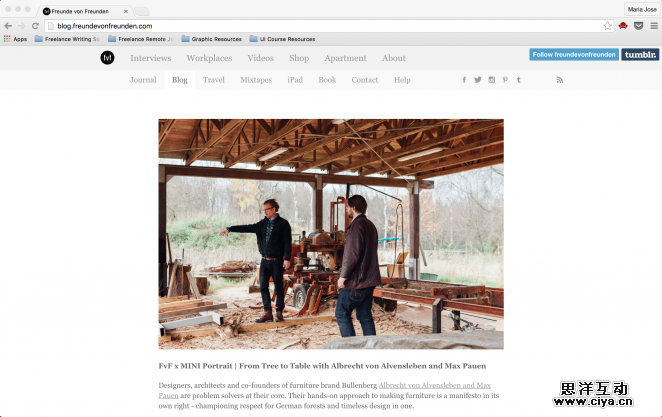Image resolution: width=662 pixels, height=417 pixels.
Task: Click the URL address bar field
Action: [x=320, y=25]
